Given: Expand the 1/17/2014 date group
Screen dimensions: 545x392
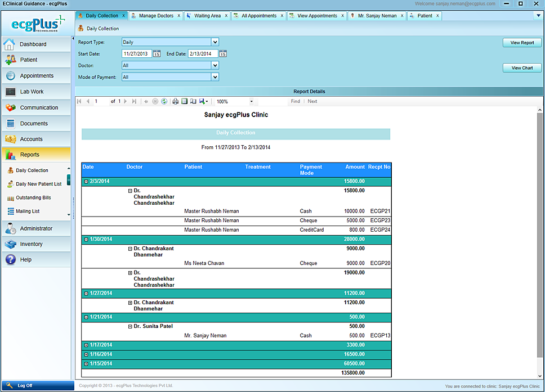Looking at the screenshot, I should point(86,345).
